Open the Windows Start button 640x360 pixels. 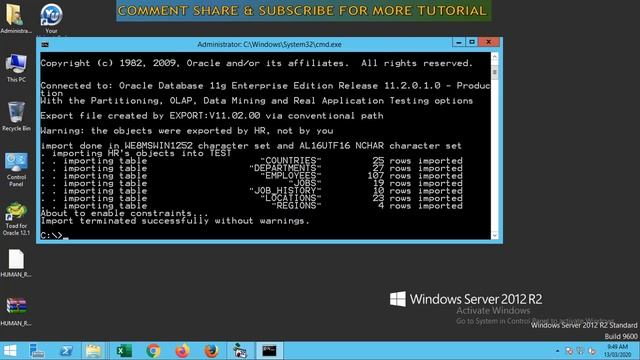[x=10, y=351]
